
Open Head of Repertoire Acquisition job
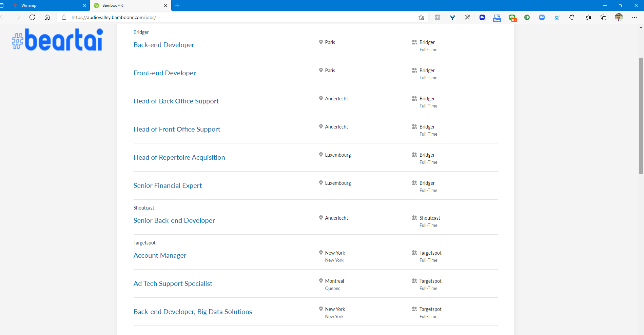tap(179, 157)
